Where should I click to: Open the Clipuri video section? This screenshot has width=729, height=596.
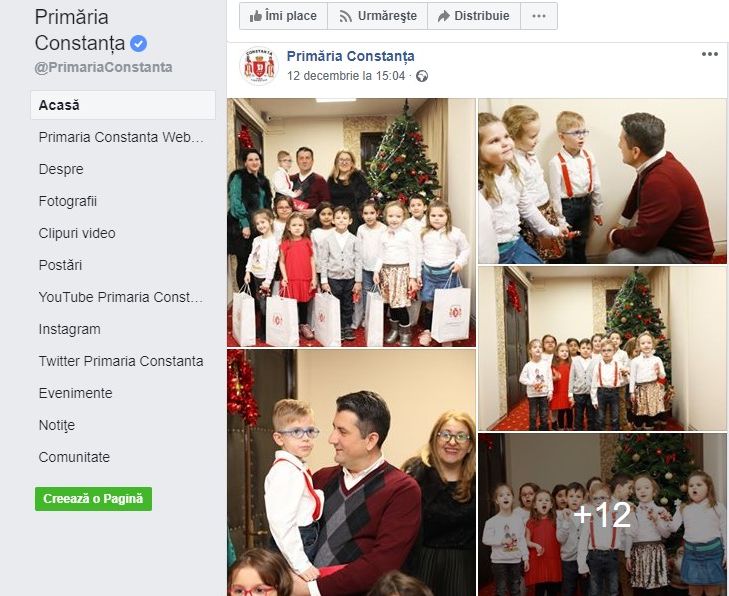pos(77,233)
